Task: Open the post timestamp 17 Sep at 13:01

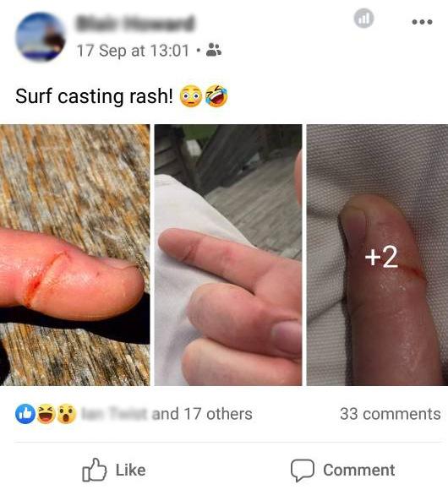Action: 133,51
